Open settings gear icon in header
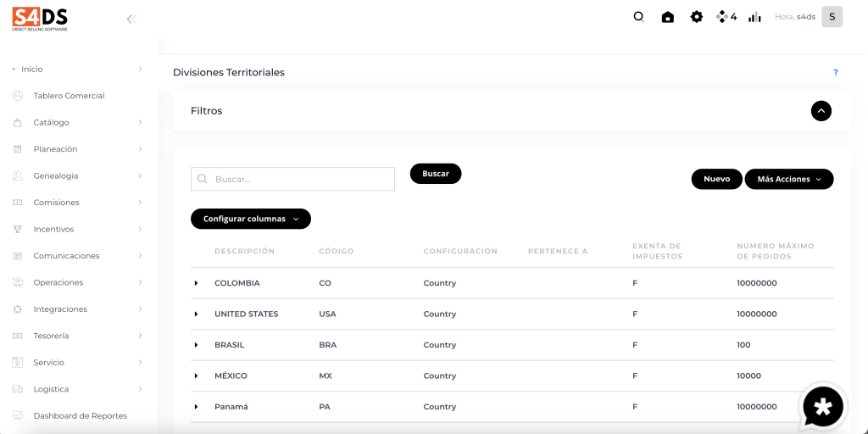Viewport: 868px width, 434px height. click(697, 17)
